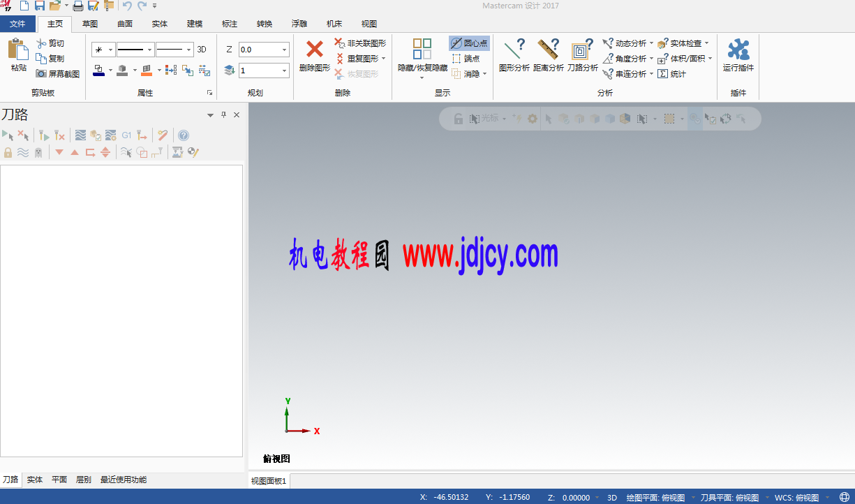Image resolution: width=855 pixels, height=504 pixels.
Task: Switch to the 曲面 ribbon tab
Action: [x=125, y=24]
